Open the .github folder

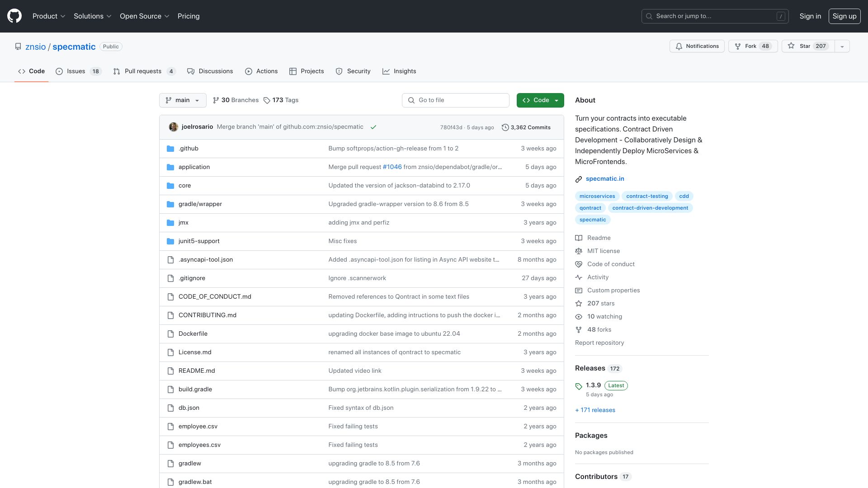[188, 149]
